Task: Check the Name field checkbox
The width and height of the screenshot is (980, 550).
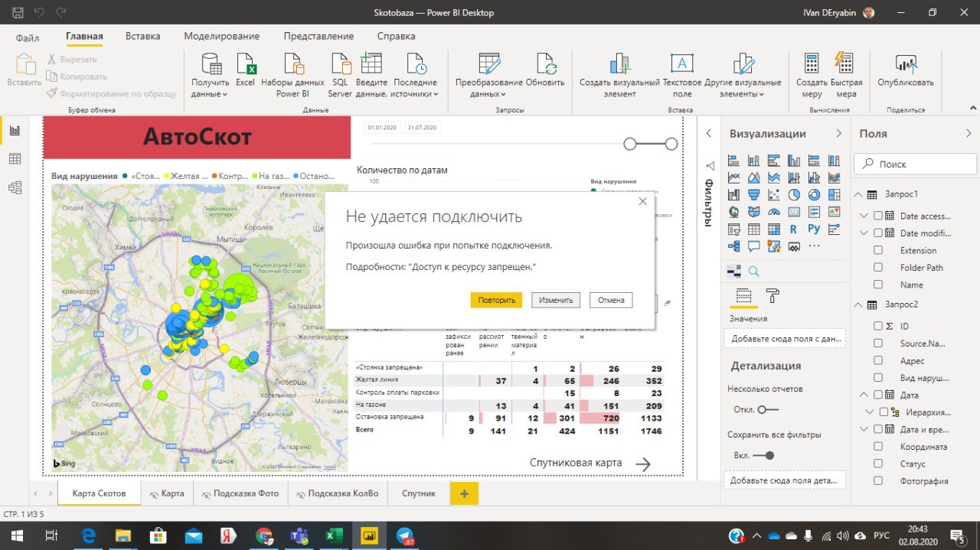Action: pos(878,285)
